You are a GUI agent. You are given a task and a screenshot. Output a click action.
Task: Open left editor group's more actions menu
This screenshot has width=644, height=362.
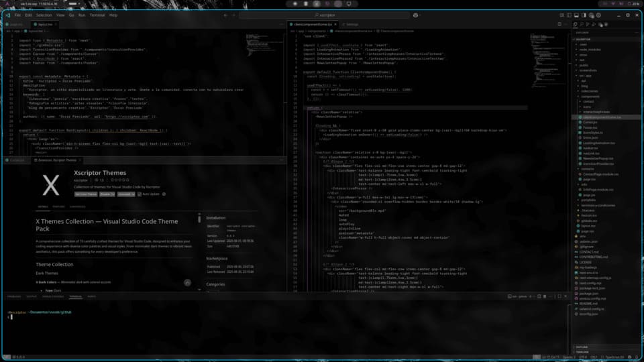coord(281,24)
